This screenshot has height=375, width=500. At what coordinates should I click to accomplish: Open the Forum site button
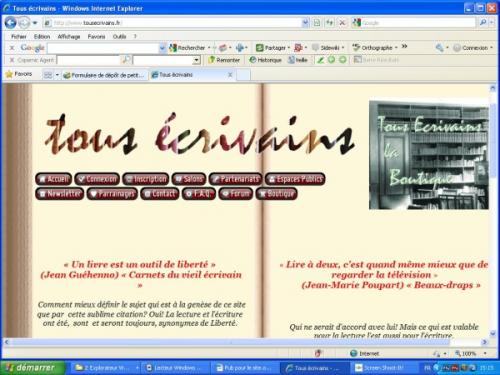pyautogui.click(x=236, y=194)
